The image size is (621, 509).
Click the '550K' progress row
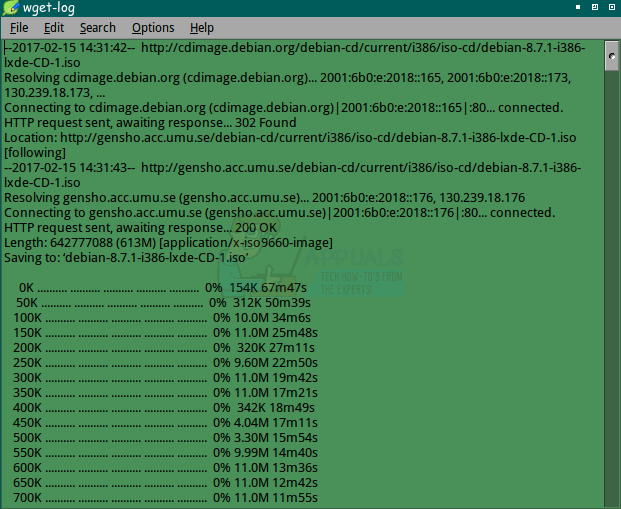(165, 453)
